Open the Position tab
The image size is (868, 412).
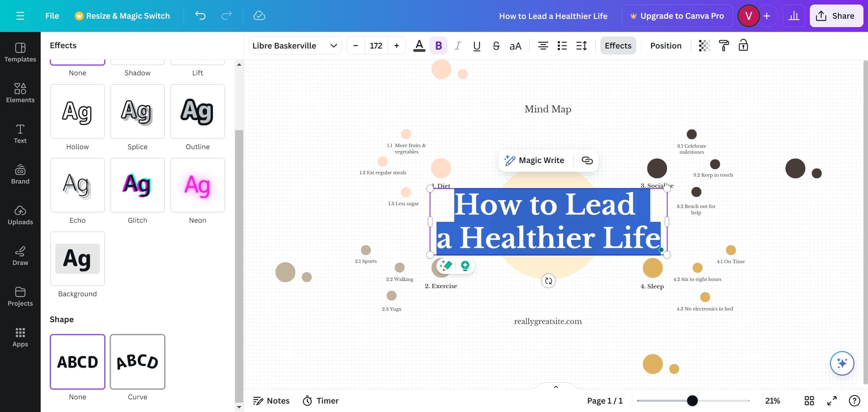click(x=665, y=45)
